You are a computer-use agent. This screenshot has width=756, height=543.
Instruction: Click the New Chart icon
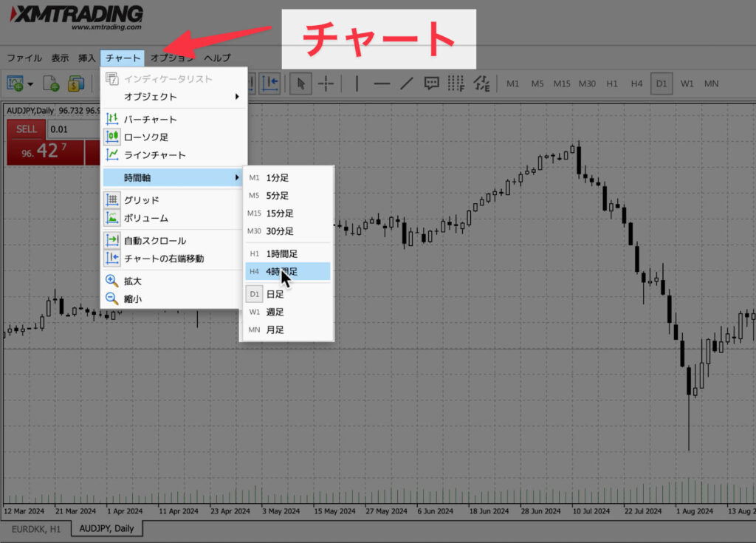pos(15,83)
